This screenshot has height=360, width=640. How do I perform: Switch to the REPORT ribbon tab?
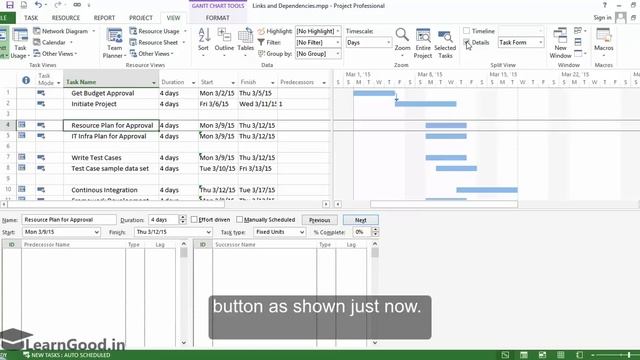click(104, 18)
